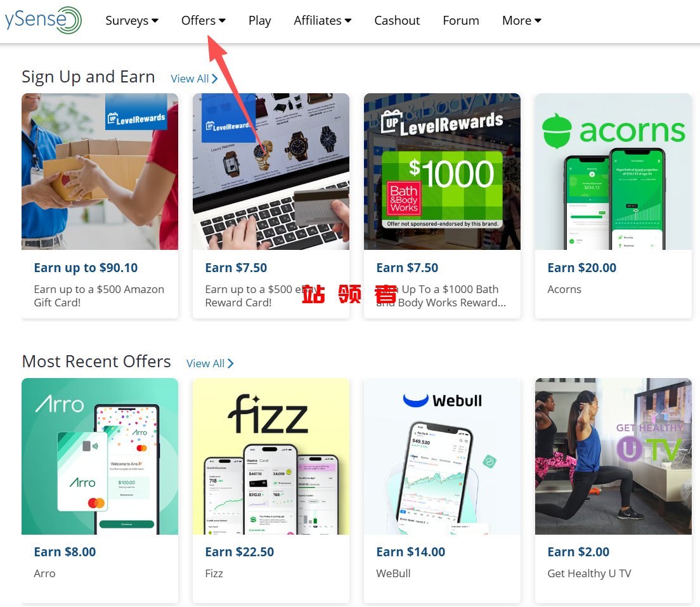The image size is (700, 607).
Task: Select the Fizz offer thumbnail
Action: (x=271, y=457)
